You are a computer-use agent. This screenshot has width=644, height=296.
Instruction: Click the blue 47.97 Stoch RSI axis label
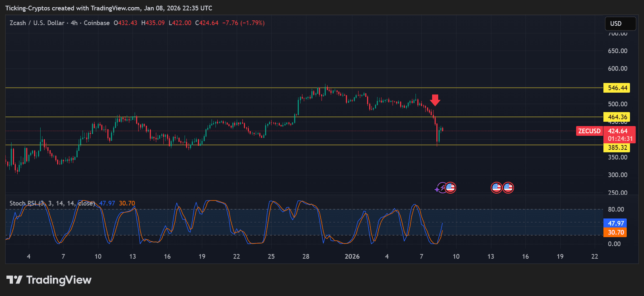click(x=615, y=223)
